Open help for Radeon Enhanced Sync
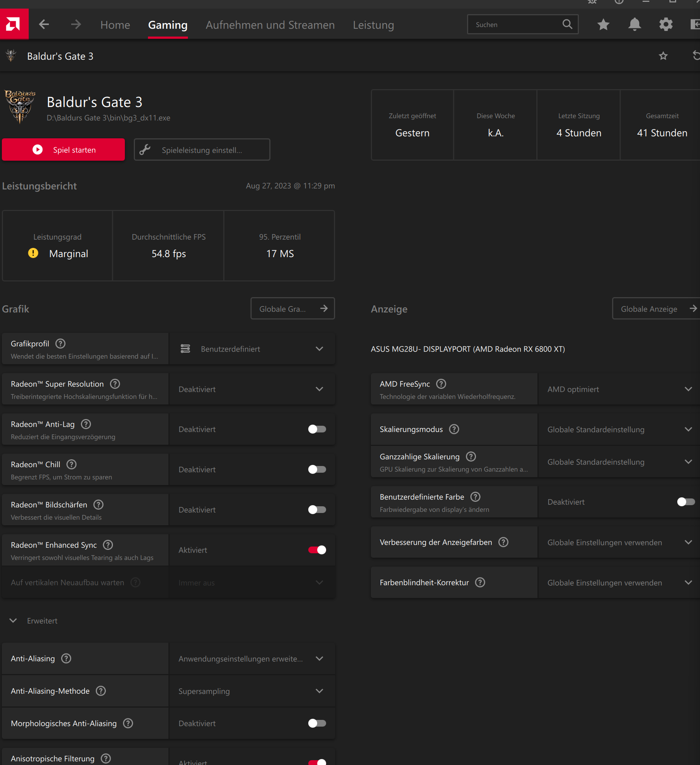The image size is (700, 765). click(x=108, y=545)
